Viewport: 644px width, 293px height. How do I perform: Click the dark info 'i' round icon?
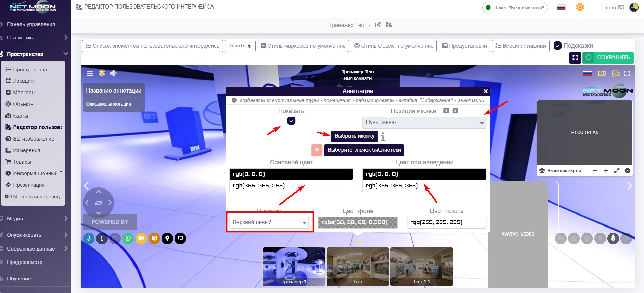(102, 238)
